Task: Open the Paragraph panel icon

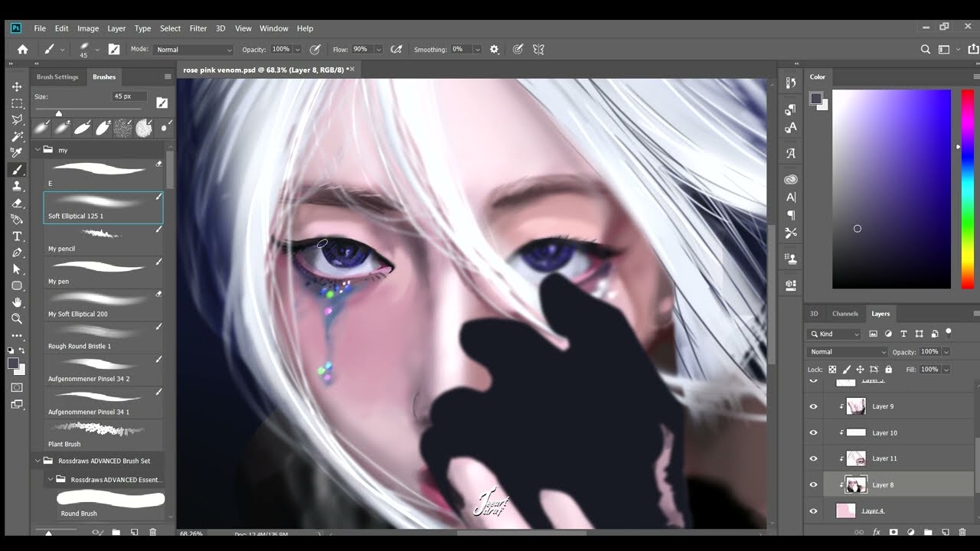Action: pyautogui.click(x=791, y=215)
